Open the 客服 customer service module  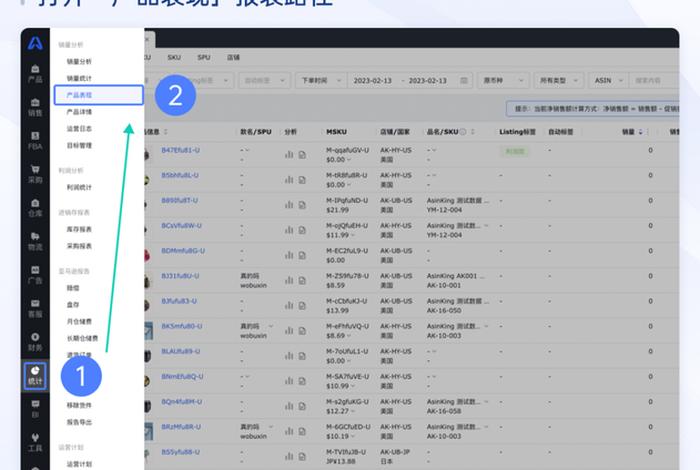(x=35, y=308)
